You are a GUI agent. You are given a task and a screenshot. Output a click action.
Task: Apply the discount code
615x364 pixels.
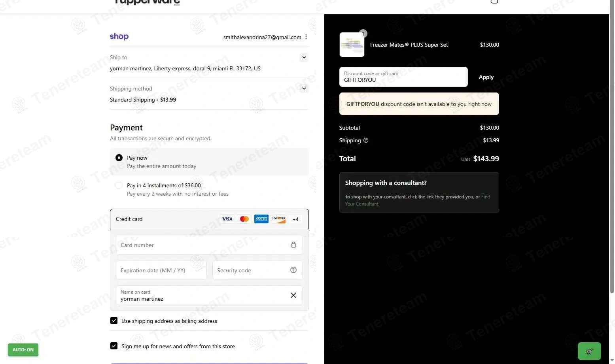point(486,77)
